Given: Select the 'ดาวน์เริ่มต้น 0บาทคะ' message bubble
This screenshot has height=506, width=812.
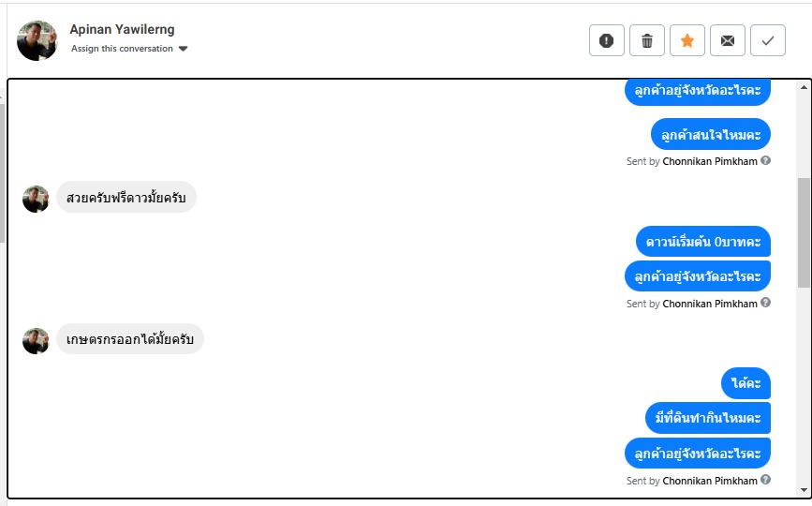Looking at the screenshot, I should point(702,241).
